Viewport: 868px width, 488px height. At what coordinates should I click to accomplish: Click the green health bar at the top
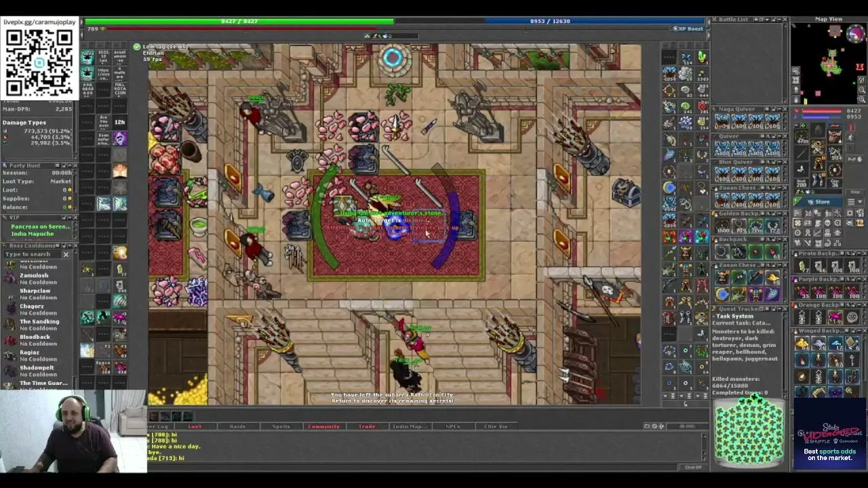click(239, 21)
